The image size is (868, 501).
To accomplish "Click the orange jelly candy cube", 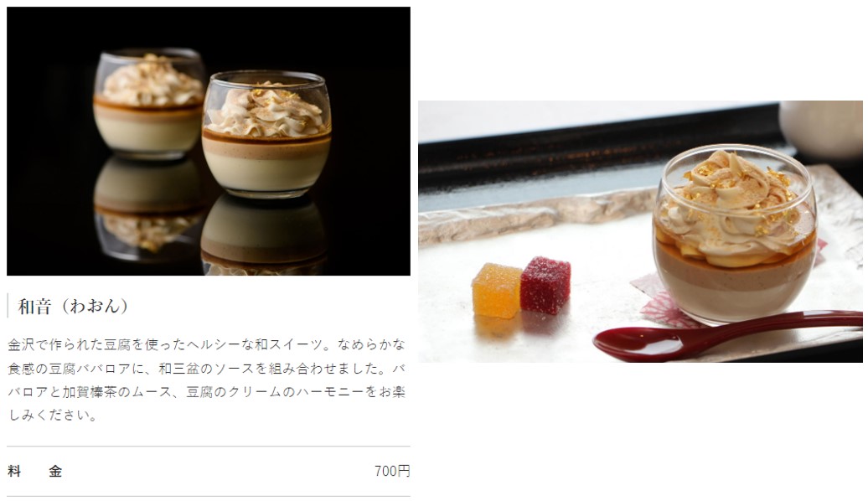I will point(495,292).
